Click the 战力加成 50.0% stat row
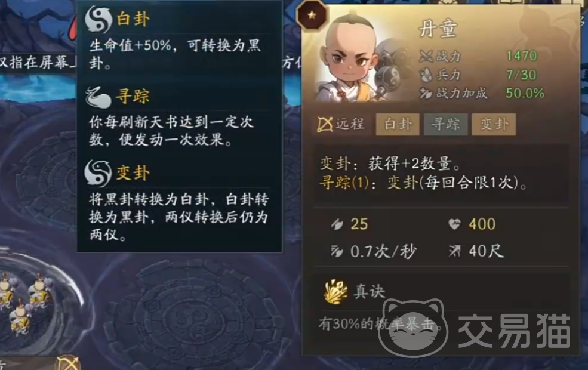 pos(482,93)
